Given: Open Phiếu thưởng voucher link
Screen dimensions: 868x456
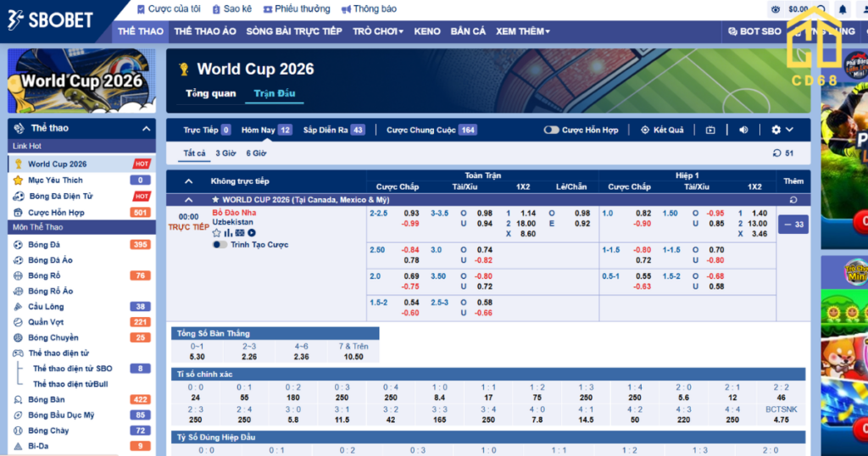Looking at the screenshot, I should [296, 8].
